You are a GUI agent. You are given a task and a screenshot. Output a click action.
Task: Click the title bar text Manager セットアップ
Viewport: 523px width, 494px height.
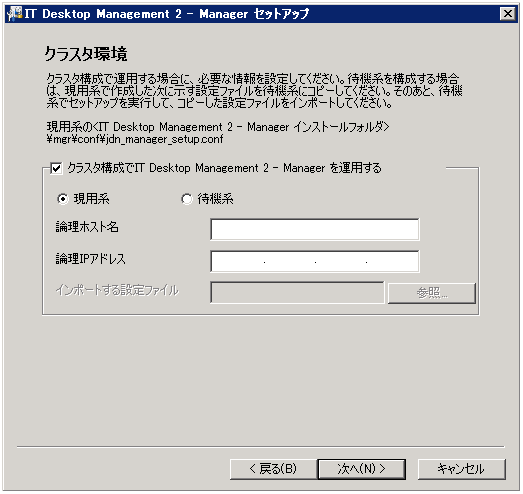[x=254, y=14]
